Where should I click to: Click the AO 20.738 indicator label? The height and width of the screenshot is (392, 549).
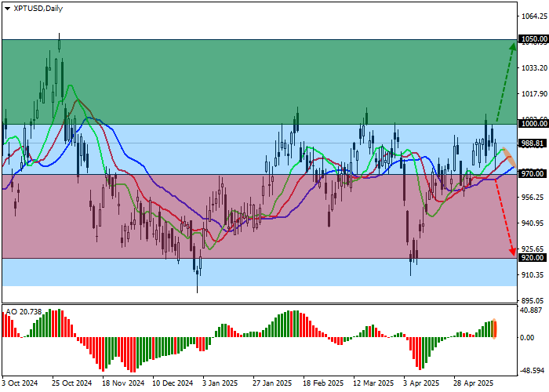tap(24, 311)
